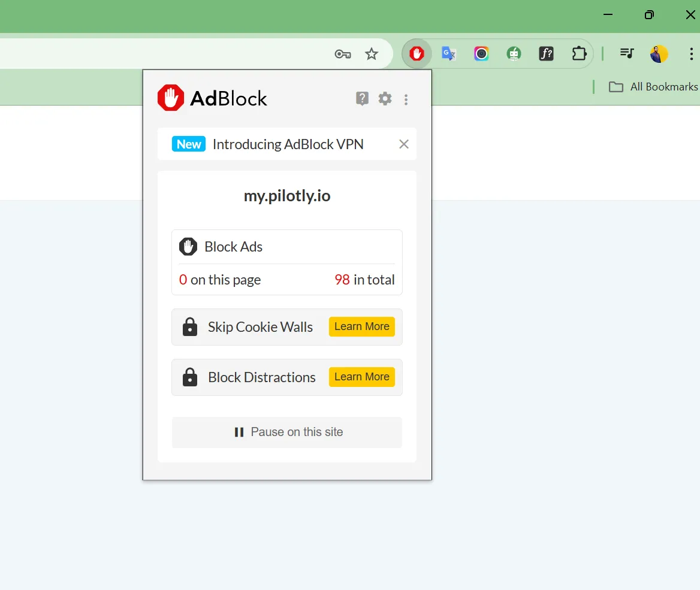The width and height of the screenshot is (700, 590).
Task: Open the colorful camera lens extension
Action: coord(481,54)
